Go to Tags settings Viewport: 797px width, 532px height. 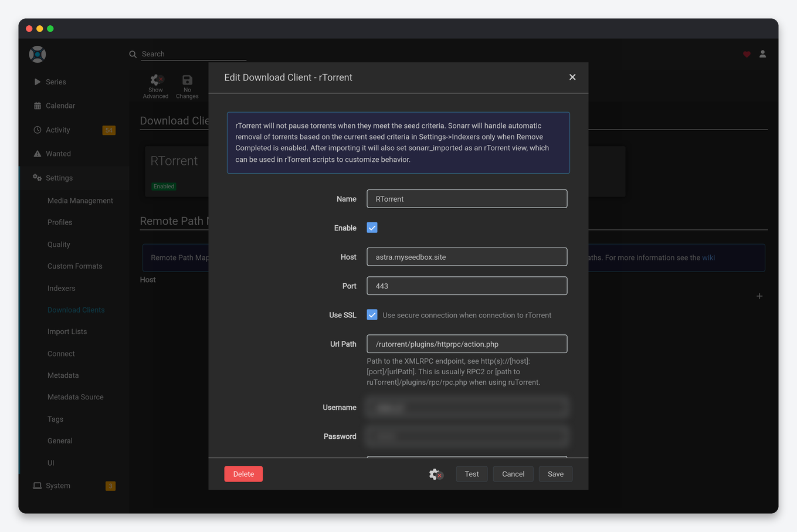tap(55, 419)
